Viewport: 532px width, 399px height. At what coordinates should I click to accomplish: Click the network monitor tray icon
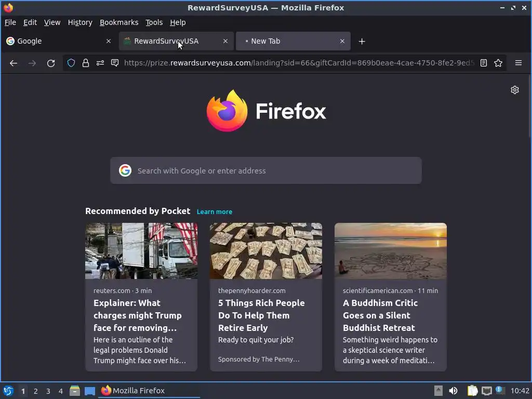coord(486,391)
